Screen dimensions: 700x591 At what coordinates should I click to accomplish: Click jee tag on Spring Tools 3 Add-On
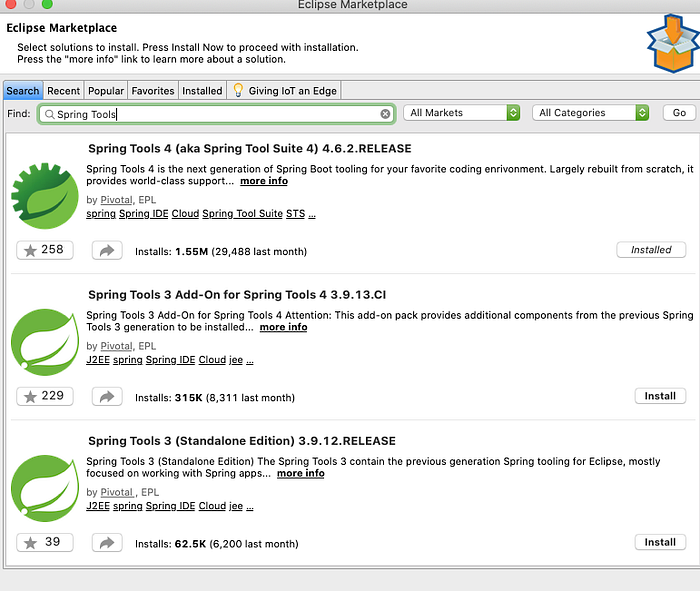[236, 359]
